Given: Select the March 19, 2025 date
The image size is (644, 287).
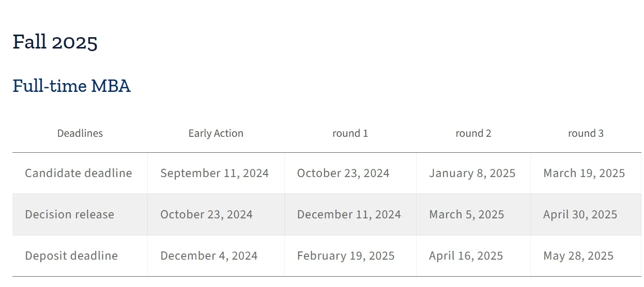Looking at the screenshot, I should pyautogui.click(x=584, y=173).
